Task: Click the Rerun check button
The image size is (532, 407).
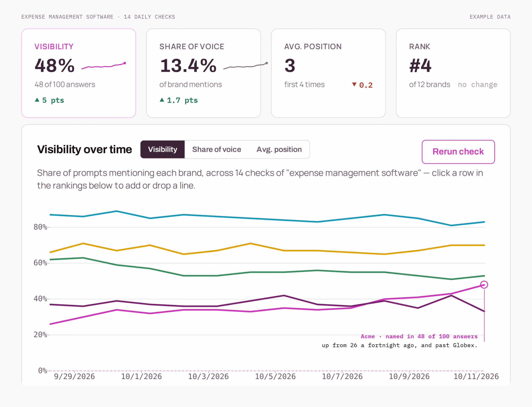Action: [458, 152]
